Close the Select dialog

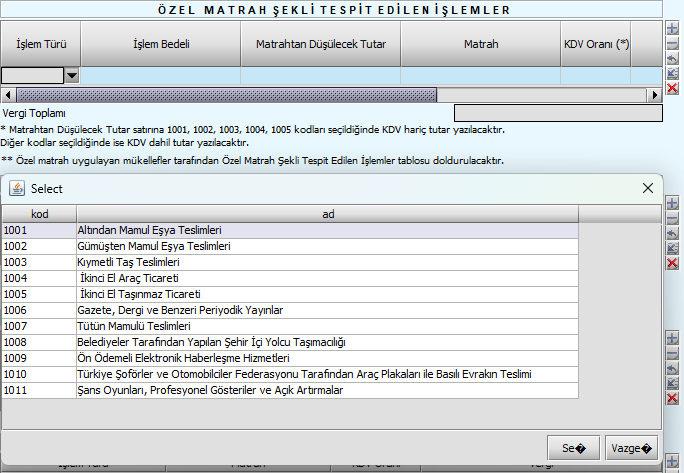(x=648, y=188)
